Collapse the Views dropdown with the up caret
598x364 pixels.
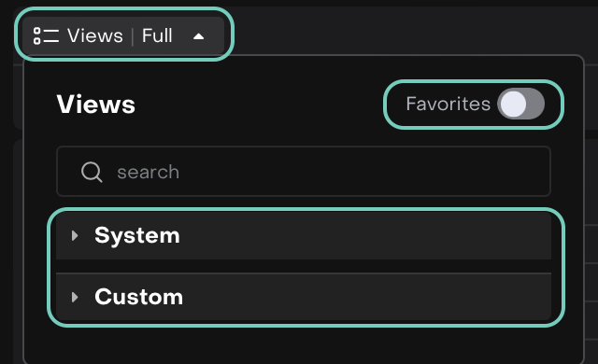[198, 36]
